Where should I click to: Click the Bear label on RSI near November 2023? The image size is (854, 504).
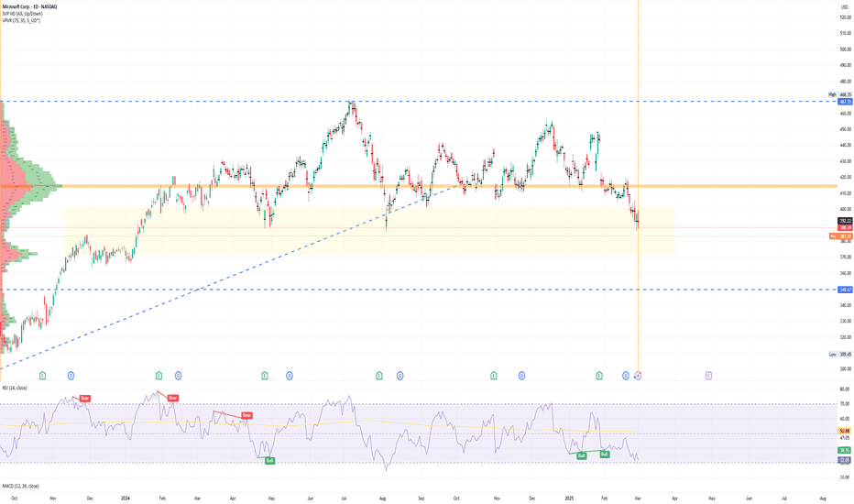[84, 399]
